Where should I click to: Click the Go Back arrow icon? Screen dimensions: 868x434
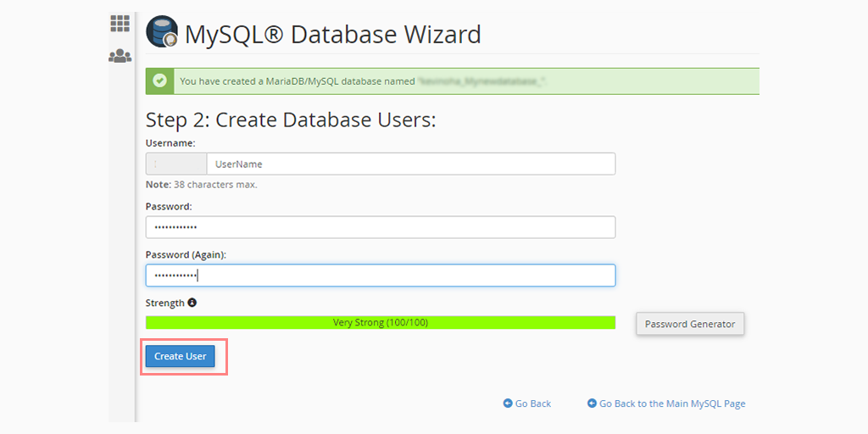coord(508,403)
